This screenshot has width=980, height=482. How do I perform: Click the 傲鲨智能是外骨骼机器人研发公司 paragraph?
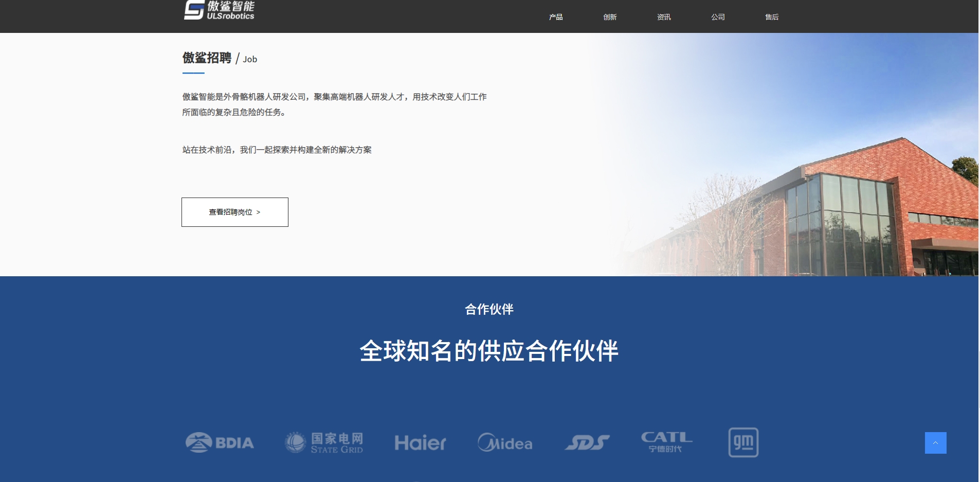point(334,104)
